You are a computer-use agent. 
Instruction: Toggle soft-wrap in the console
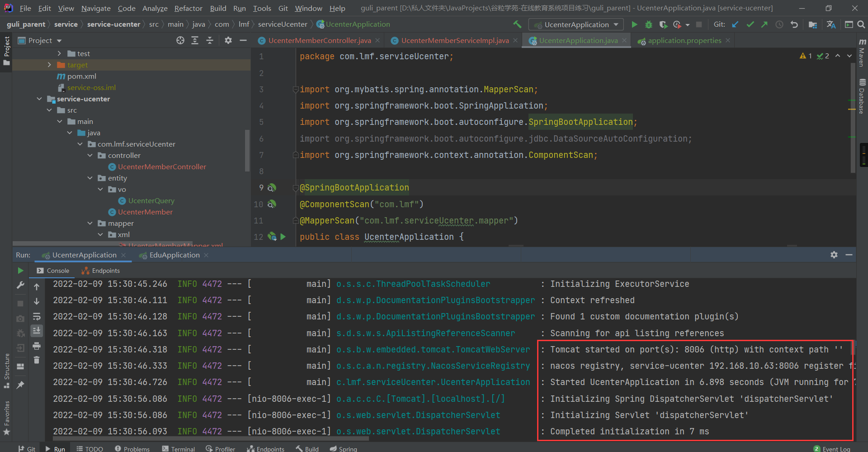coord(37,316)
